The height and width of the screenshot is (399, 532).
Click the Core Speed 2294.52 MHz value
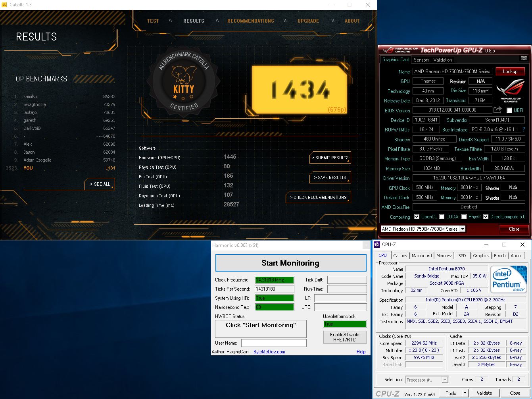[x=424, y=343]
